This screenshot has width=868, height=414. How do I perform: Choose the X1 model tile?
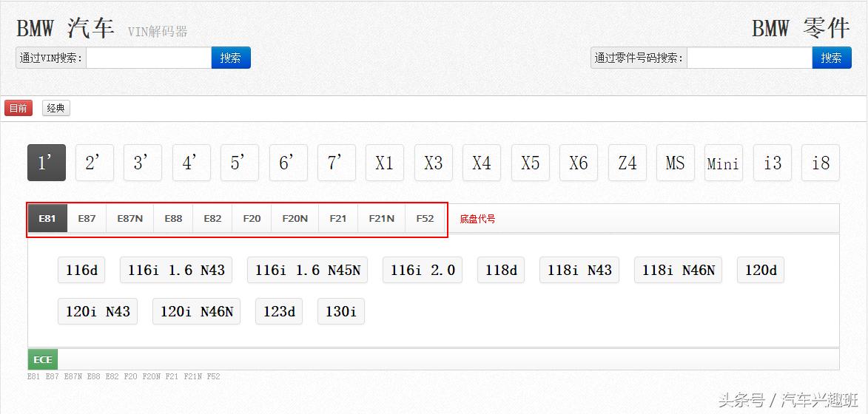[x=385, y=163]
